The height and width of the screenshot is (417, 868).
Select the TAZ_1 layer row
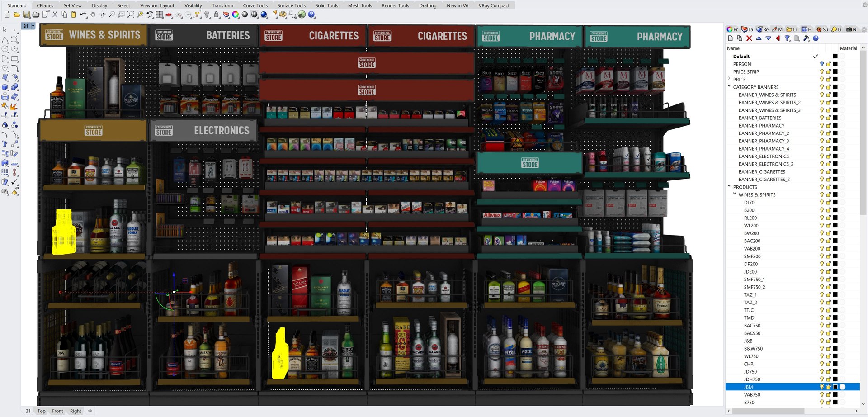(x=793, y=295)
